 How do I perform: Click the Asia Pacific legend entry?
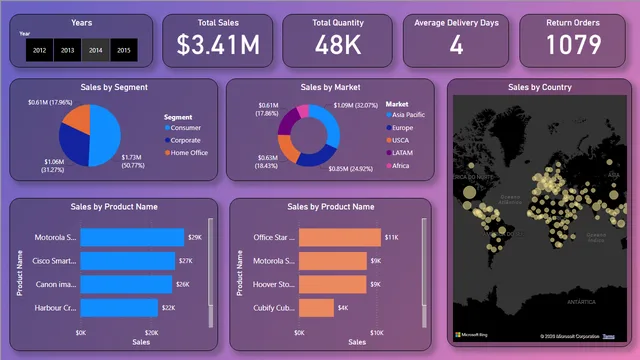pyautogui.click(x=405, y=115)
